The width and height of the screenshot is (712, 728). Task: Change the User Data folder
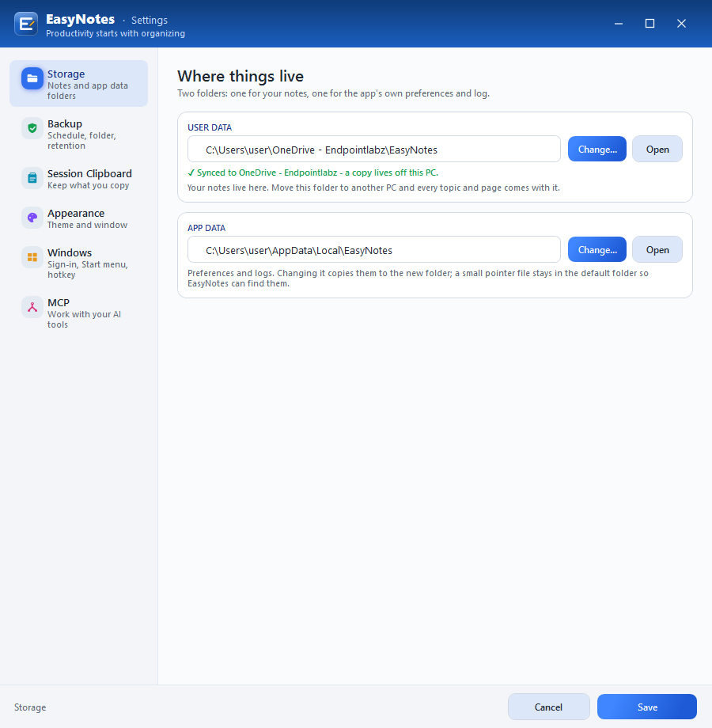[x=596, y=149]
